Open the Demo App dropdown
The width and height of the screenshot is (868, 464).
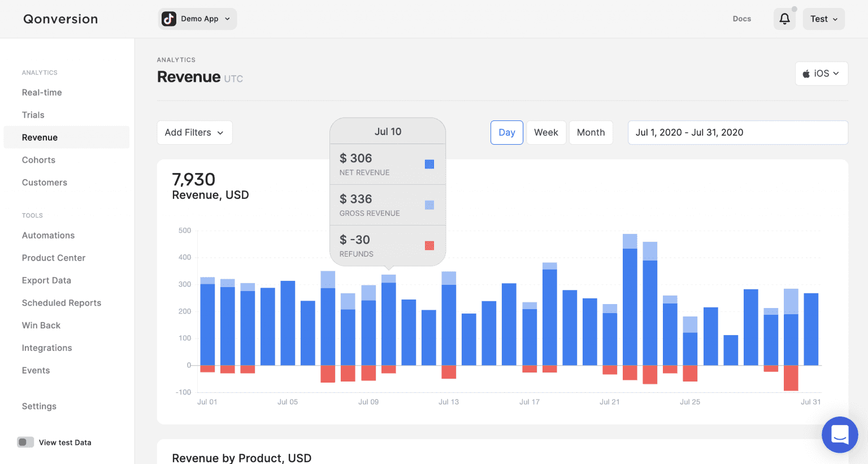coord(197,18)
